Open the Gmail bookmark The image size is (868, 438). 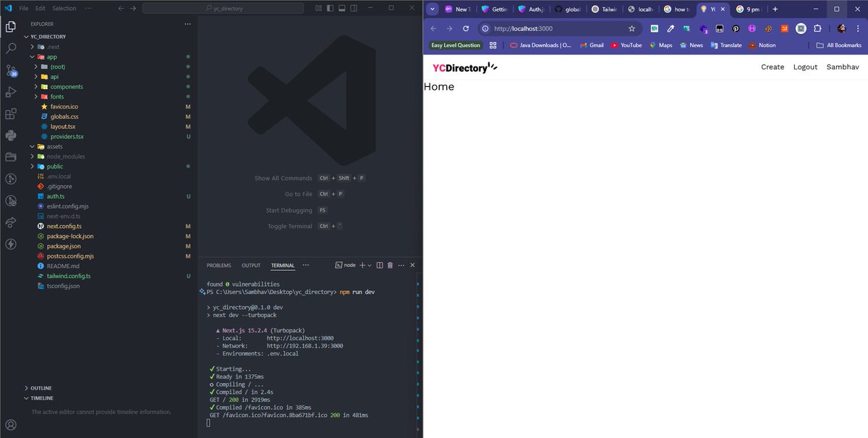click(590, 45)
